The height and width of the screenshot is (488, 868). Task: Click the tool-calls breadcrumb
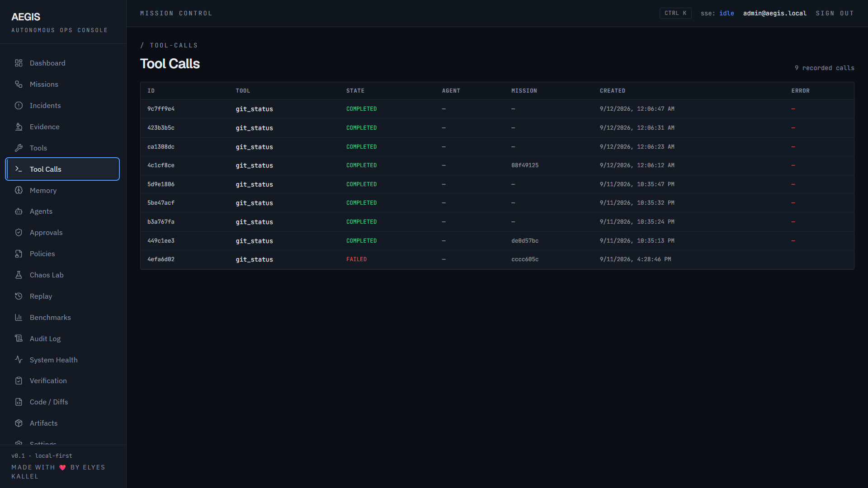tap(174, 45)
